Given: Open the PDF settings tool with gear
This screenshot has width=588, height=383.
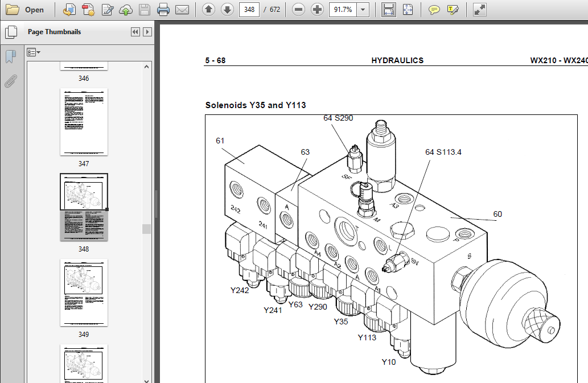Looking at the screenshot, I should tap(88, 10).
